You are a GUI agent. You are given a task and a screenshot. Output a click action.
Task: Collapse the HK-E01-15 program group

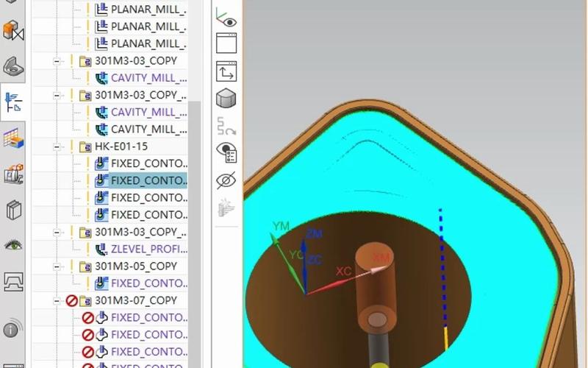(57, 146)
